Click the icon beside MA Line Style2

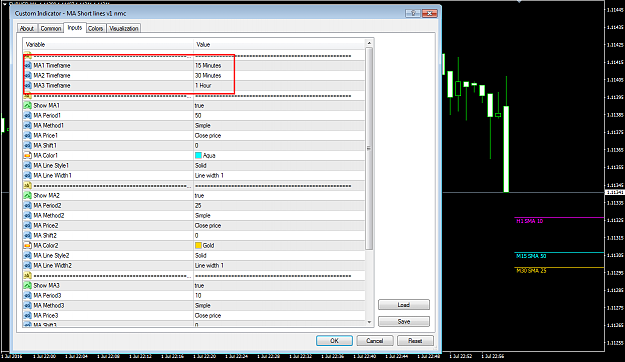pos(28,256)
